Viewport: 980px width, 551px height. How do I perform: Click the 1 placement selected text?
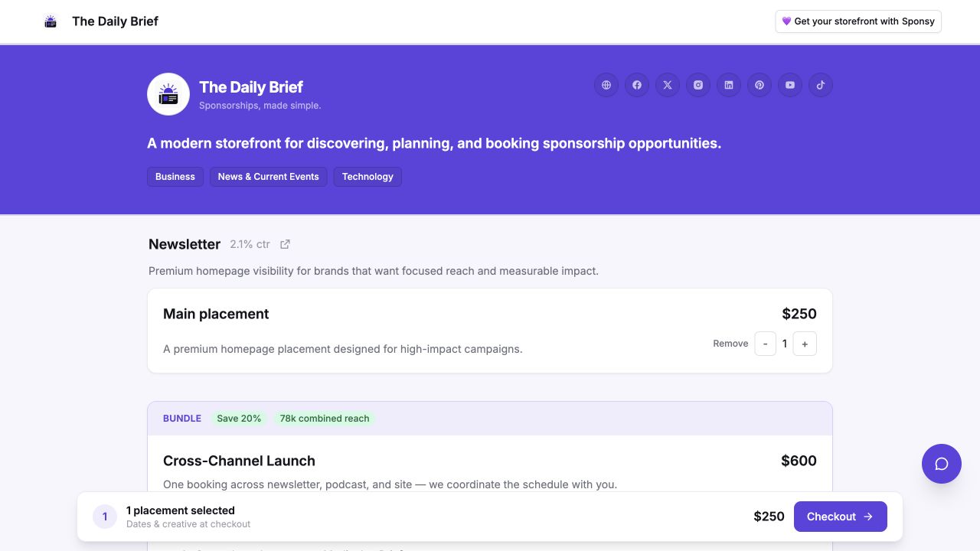[181, 510]
